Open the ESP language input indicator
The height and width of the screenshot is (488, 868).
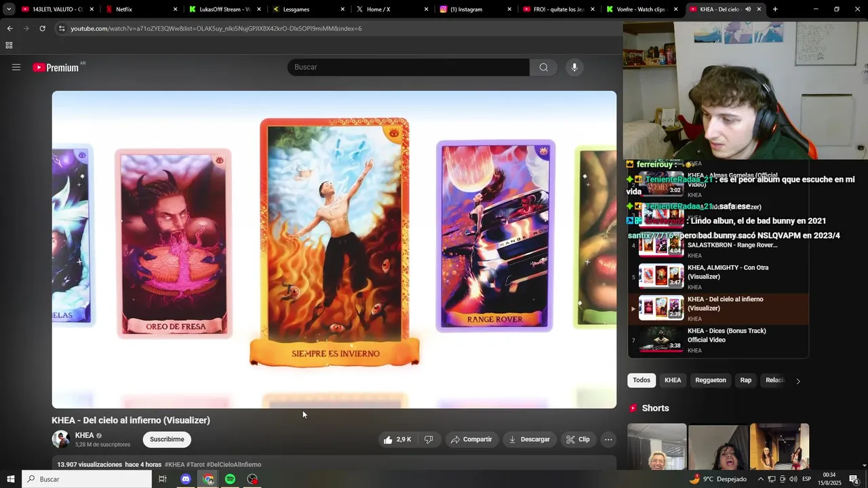806,479
